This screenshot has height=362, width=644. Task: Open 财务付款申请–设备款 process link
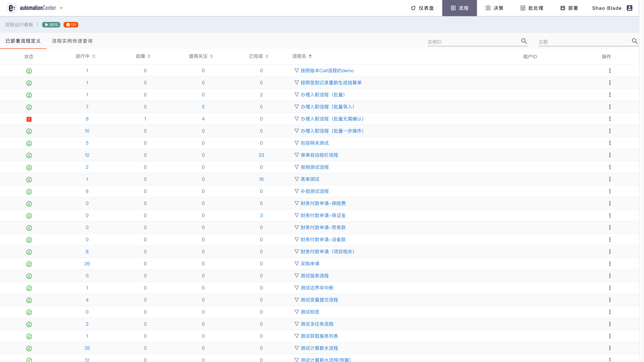coord(323,240)
